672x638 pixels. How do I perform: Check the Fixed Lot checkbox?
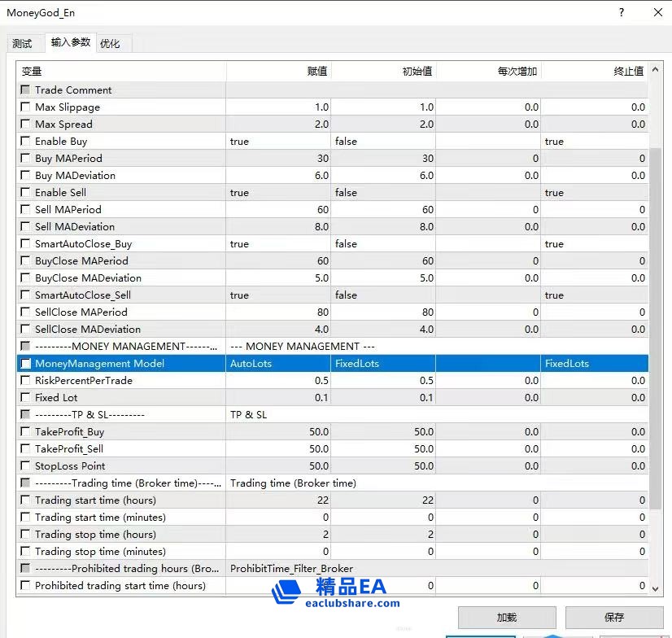[x=25, y=398]
